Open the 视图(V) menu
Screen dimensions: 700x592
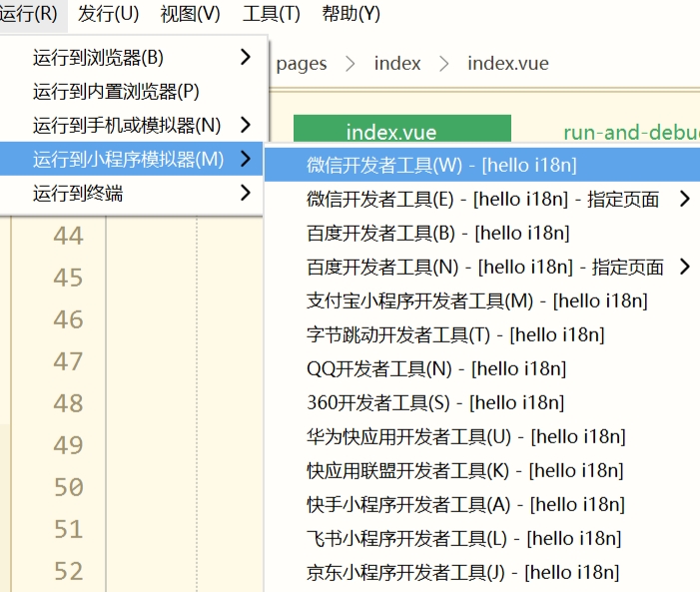pyautogui.click(x=190, y=14)
